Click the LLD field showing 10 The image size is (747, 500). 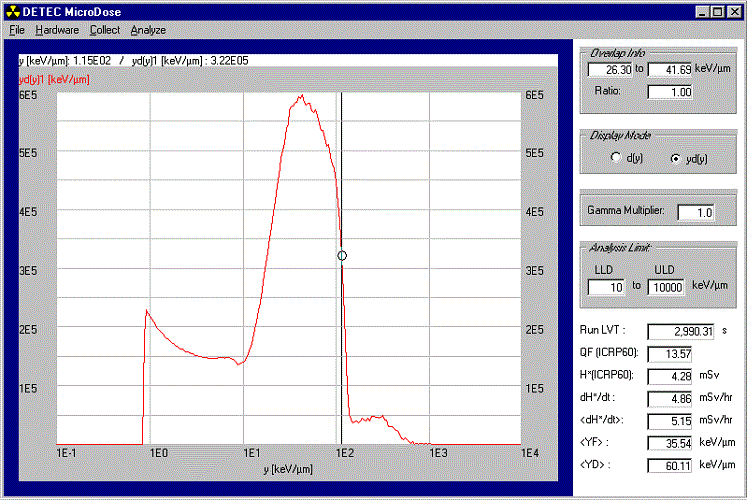click(x=606, y=287)
